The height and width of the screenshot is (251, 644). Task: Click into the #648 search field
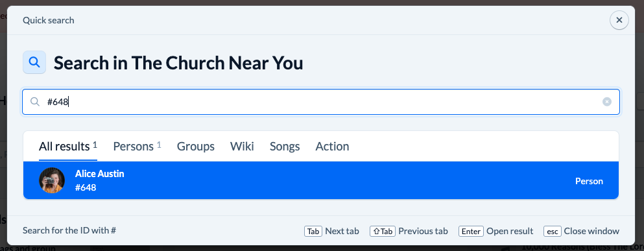[321, 102]
